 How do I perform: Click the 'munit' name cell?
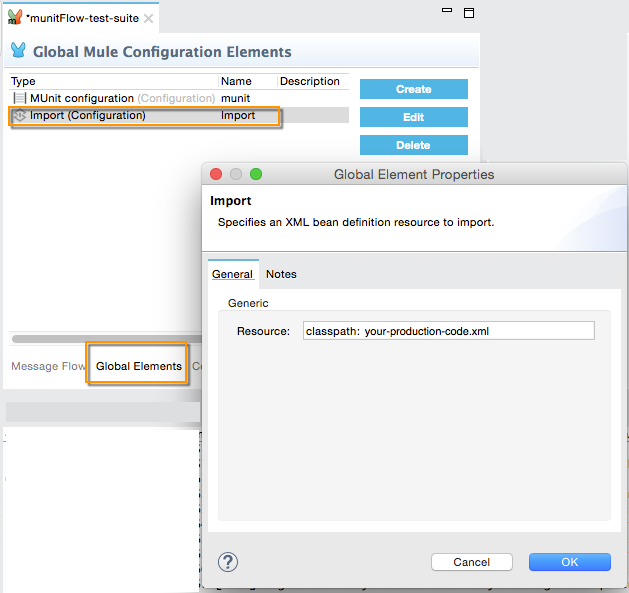tap(235, 98)
